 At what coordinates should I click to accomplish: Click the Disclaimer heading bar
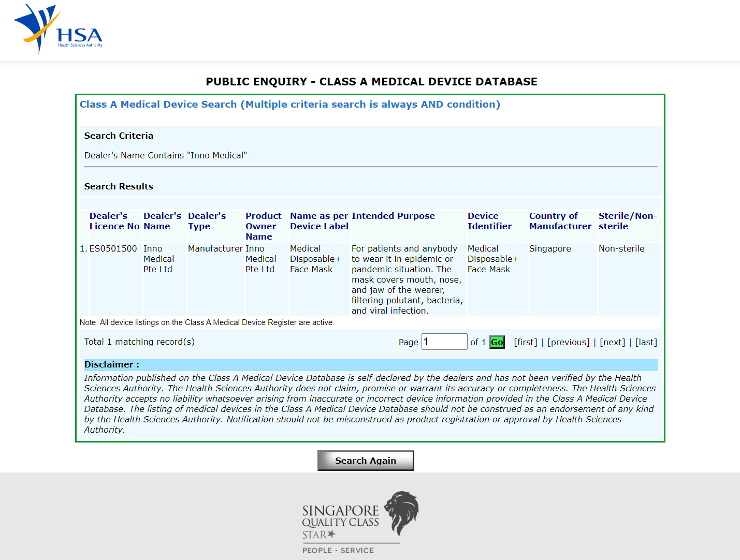(x=370, y=365)
